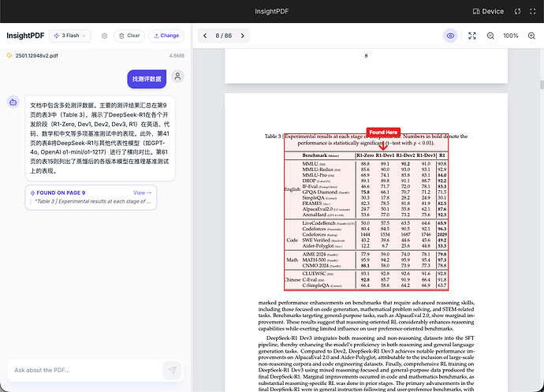The width and height of the screenshot is (544, 392).
Task: Toggle the eye highlight visibility button
Action: (450, 35)
